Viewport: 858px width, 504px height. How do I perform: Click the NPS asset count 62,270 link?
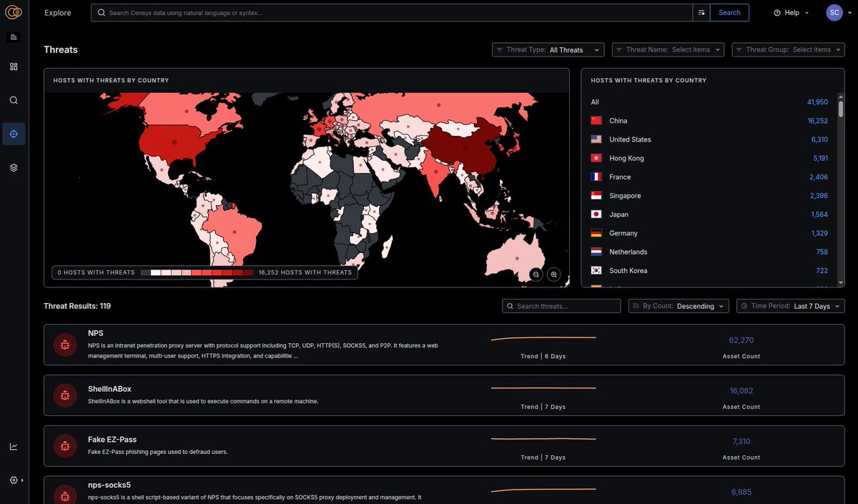point(741,341)
